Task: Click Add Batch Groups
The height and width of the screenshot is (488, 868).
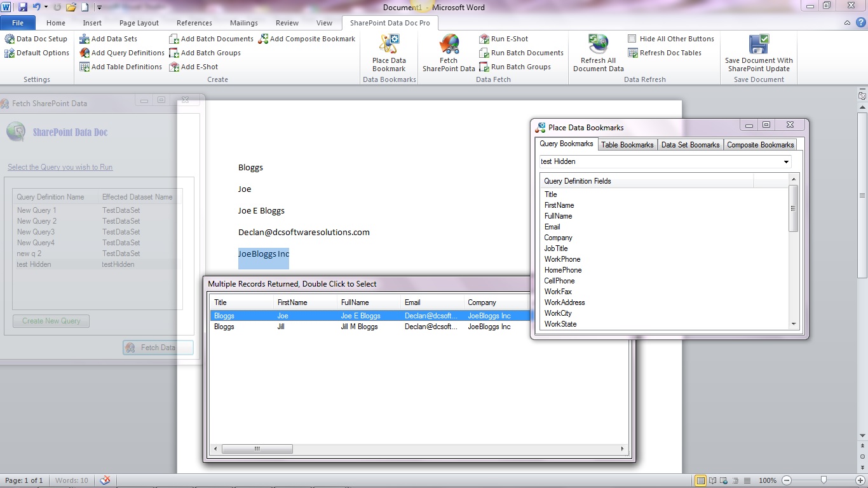Action: pos(205,53)
